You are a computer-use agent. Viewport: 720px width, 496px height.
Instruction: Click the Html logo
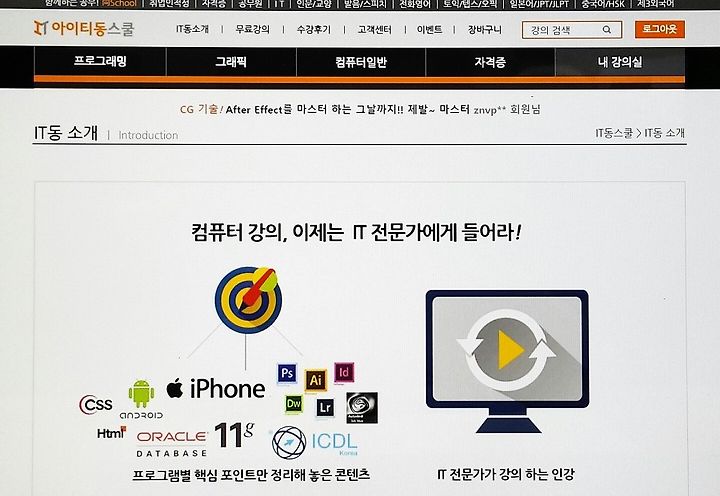point(111,432)
